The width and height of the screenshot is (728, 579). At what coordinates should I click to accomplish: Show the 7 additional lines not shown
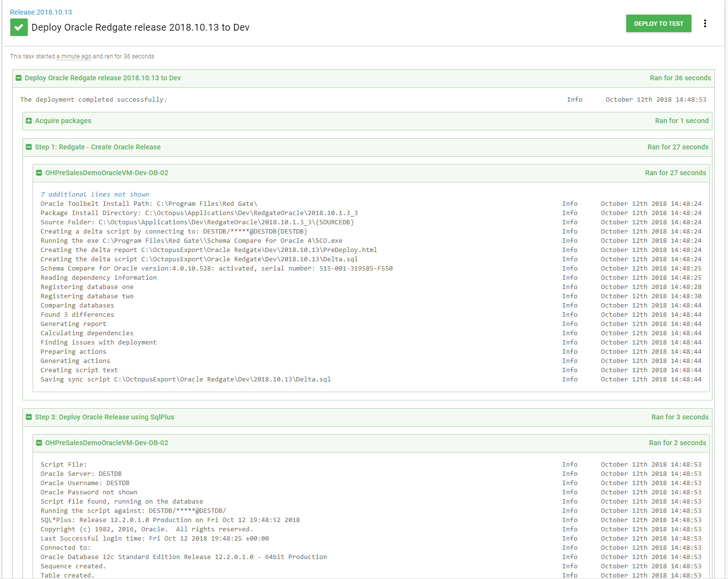(x=94, y=194)
